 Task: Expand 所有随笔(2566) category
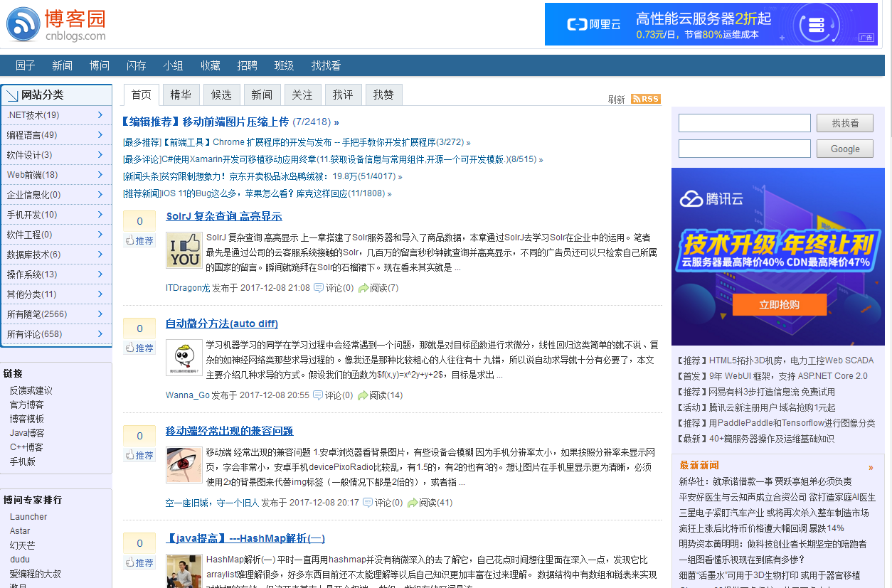[x=56, y=314]
